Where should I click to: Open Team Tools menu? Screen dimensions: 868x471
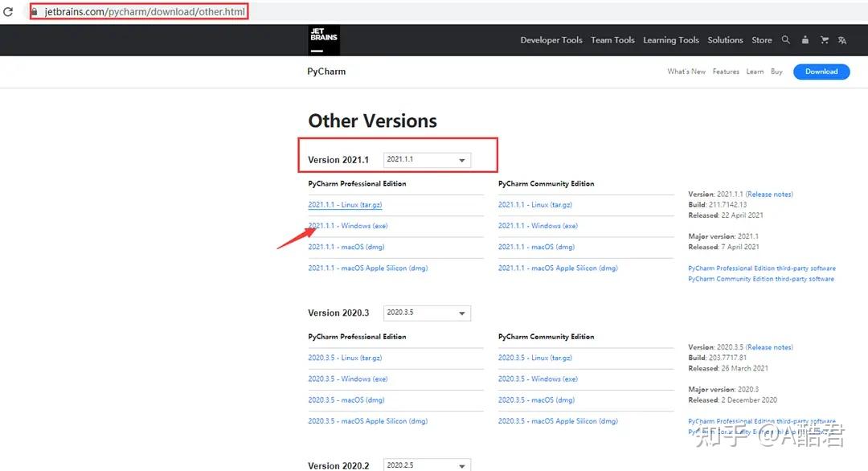pos(612,40)
